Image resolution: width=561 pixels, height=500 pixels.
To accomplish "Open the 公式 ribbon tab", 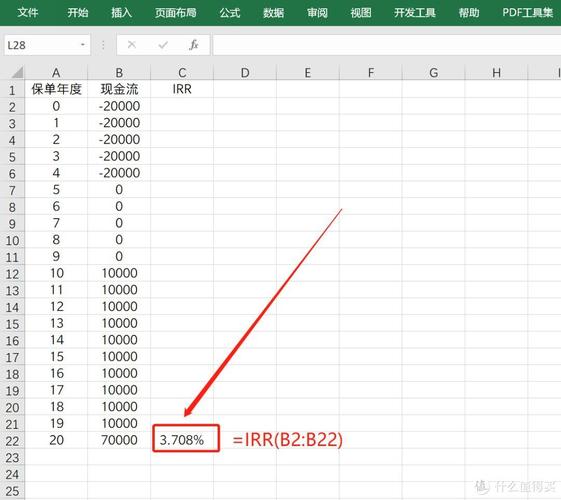I will click(230, 13).
